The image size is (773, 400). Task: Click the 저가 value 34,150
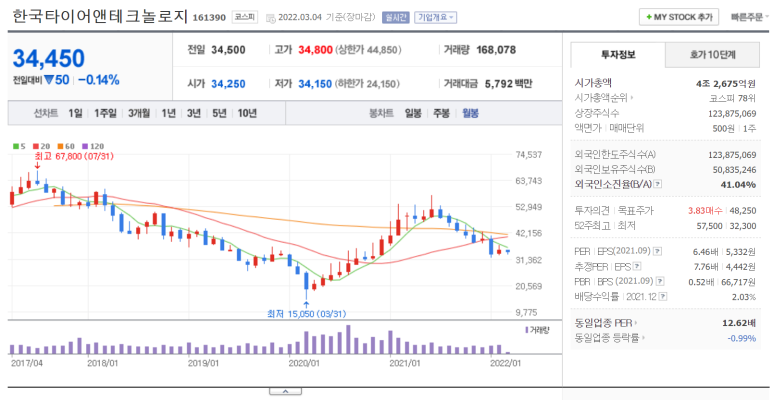(x=315, y=84)
